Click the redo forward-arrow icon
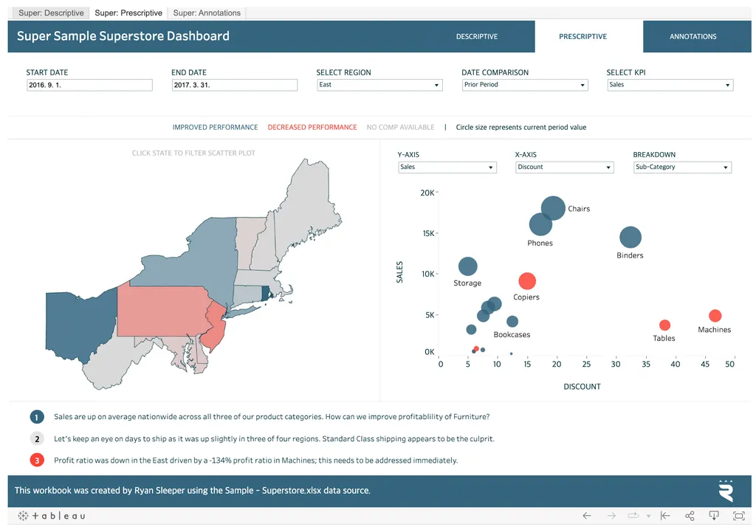This screenshot has width=756, height=532. click(x=611, y=516)
